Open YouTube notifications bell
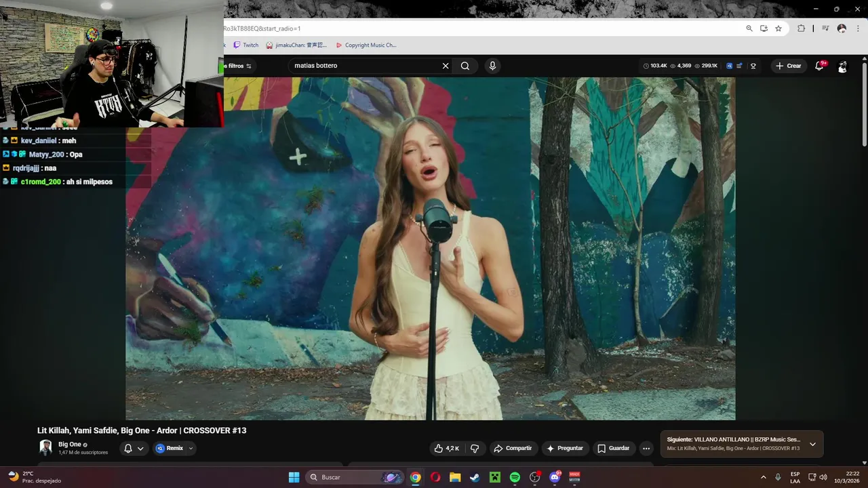Screen dimensions: 868x488 [x=819, y=66]
